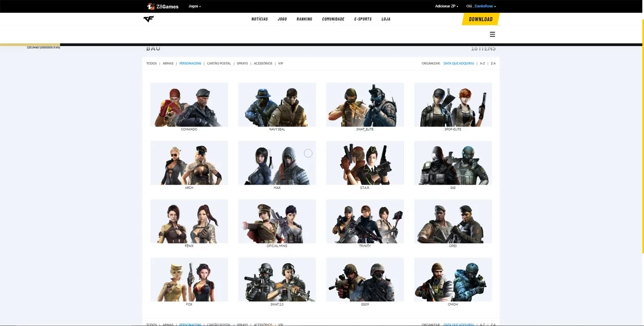This screenshot has width=644, height=326.
Task: Open the Fênix character thumbnail
Action: point(189,221)
